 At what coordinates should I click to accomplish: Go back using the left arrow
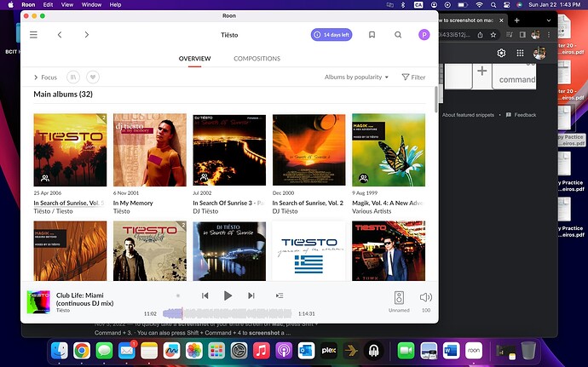click(60, 35)
